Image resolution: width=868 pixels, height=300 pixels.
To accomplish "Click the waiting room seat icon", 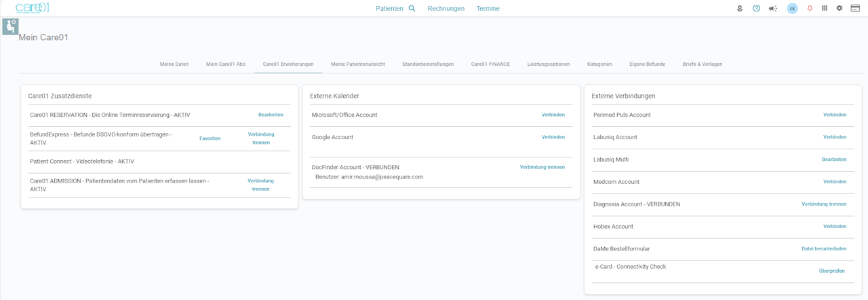I will 10,26.
